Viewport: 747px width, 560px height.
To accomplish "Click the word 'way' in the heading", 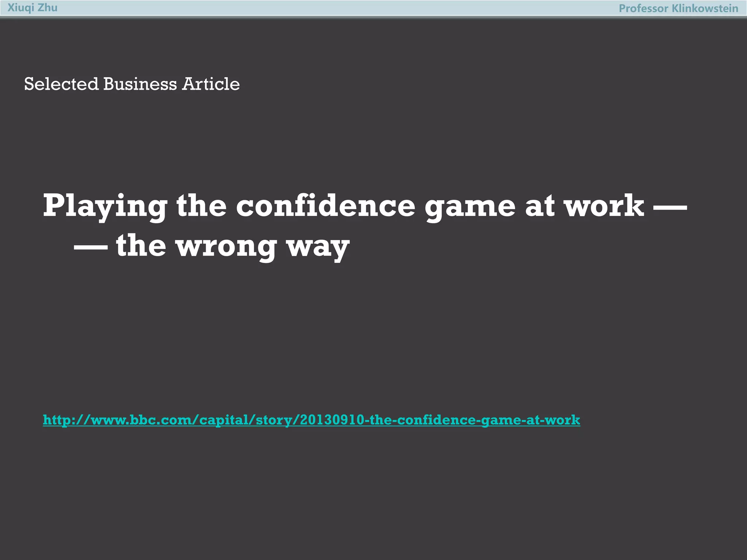I will (x=318, y=247).
